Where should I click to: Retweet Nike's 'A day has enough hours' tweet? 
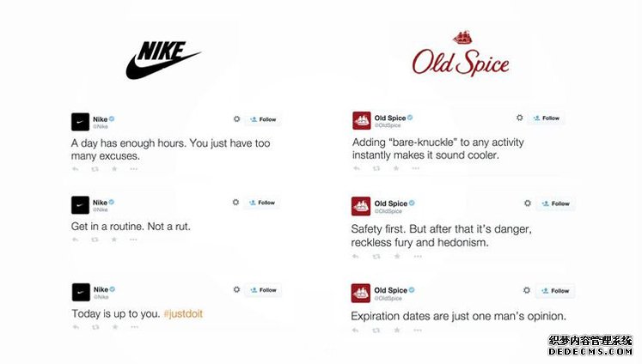[x=95, y=169]
